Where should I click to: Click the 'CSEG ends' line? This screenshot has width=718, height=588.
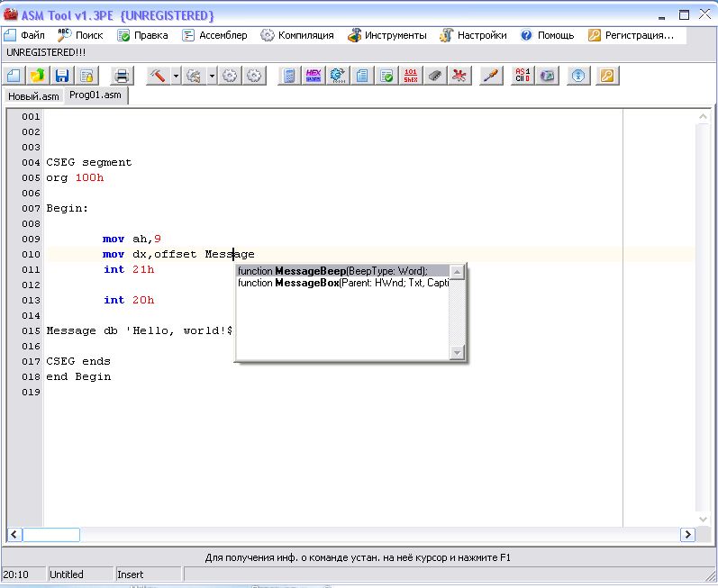click(x=78, y=361)
